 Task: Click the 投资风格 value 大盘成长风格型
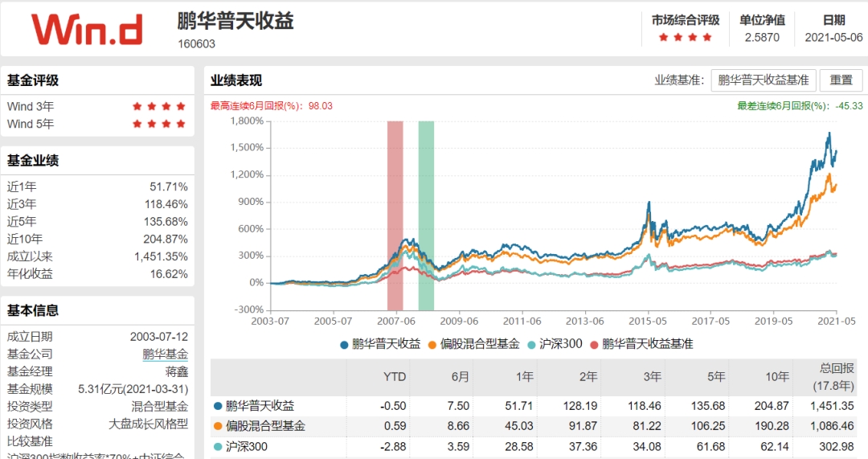point(149,424)
